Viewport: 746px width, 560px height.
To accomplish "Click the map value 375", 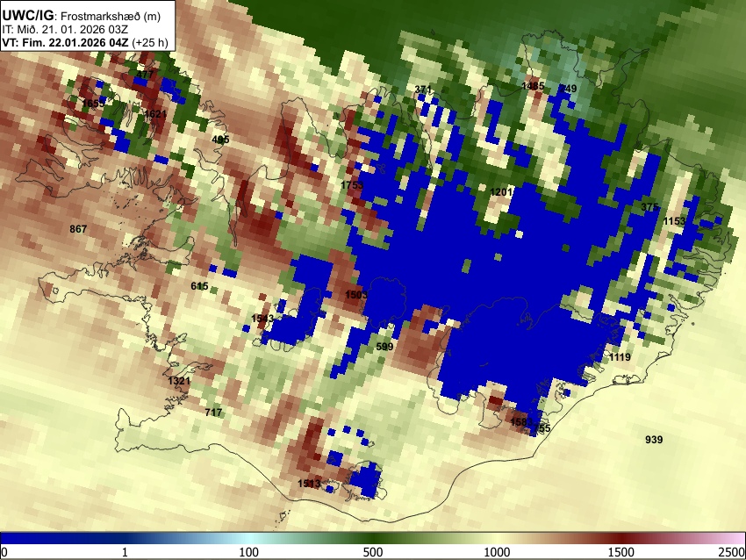I will tap(649, 207).
